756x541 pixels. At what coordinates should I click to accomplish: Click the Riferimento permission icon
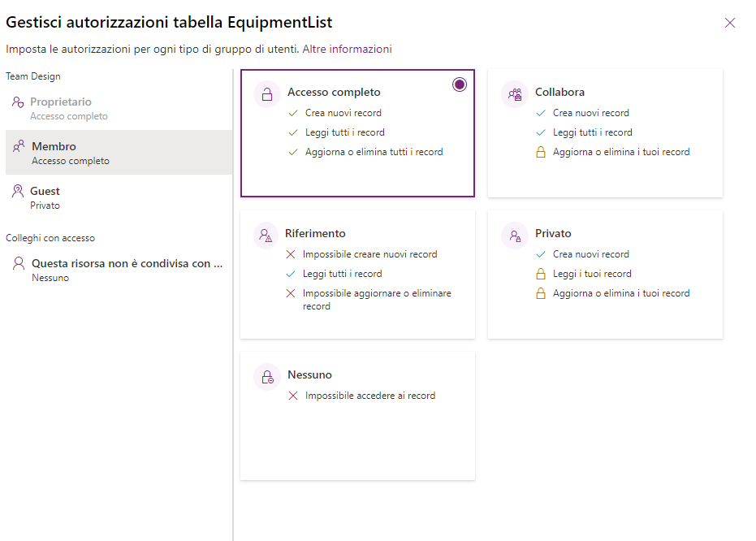(266, 236)
